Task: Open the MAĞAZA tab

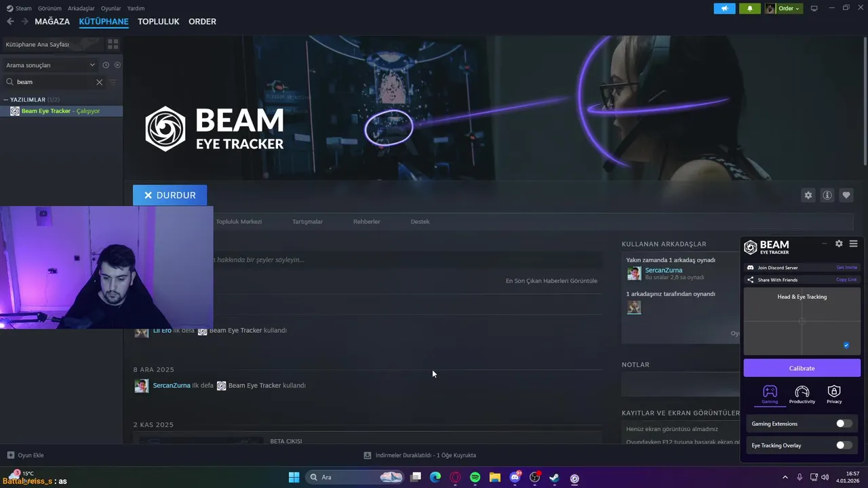Action: tap(52, 22)
